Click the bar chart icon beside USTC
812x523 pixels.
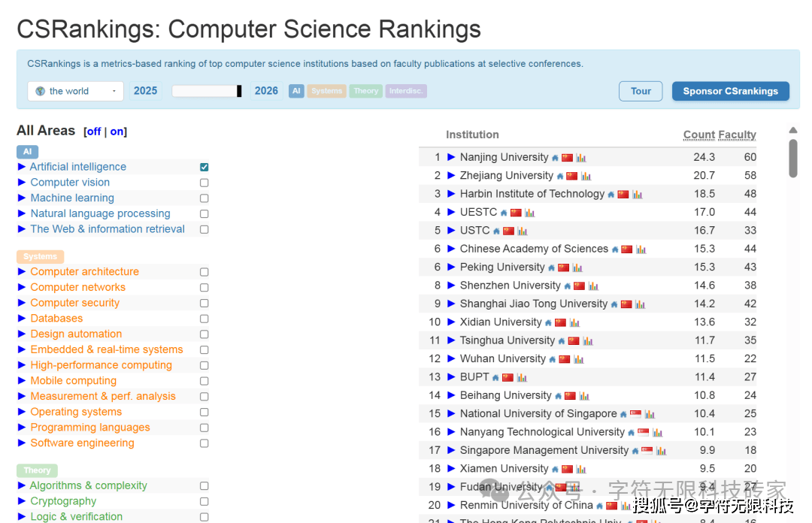[x=523, y=231]
